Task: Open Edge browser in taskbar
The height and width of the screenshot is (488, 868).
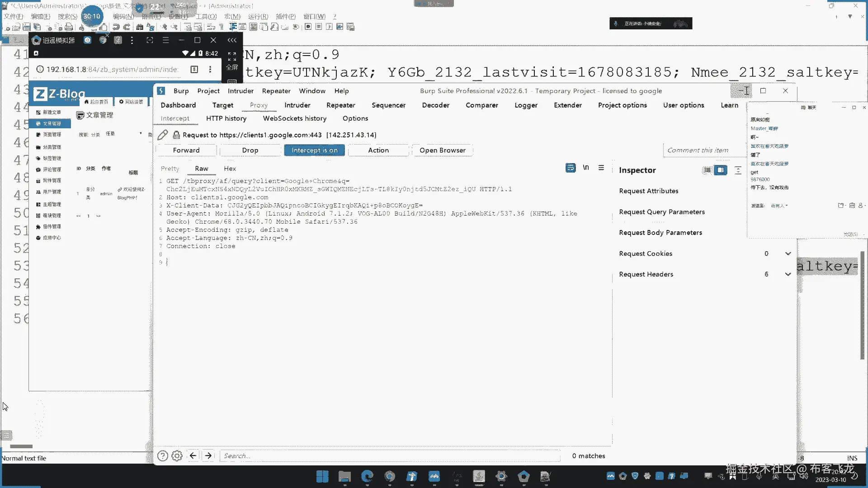Action: [367, 476]
